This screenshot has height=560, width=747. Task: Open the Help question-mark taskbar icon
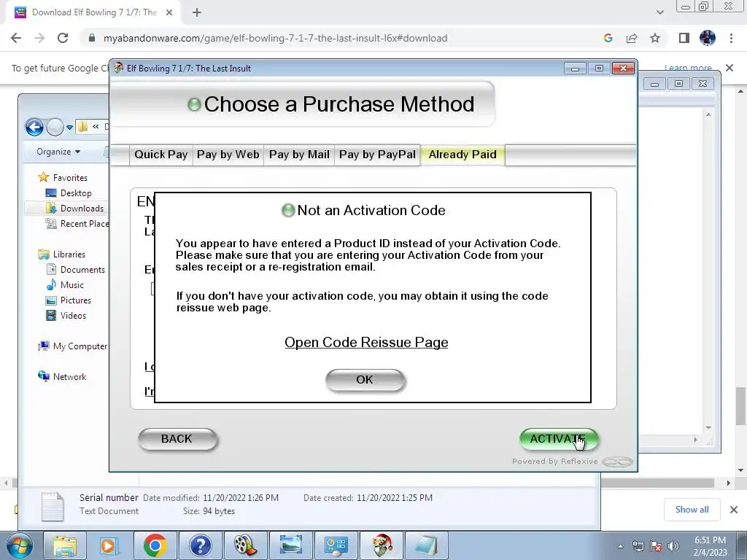point(200,545)
